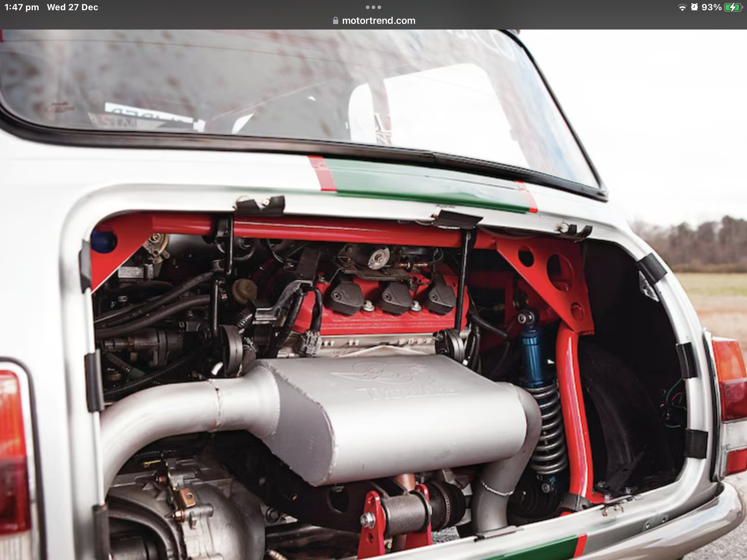The height and width of the screenshot is (560, 747).
Task: Tap the Wed 27 Dec date
Action: click(72, 7)
